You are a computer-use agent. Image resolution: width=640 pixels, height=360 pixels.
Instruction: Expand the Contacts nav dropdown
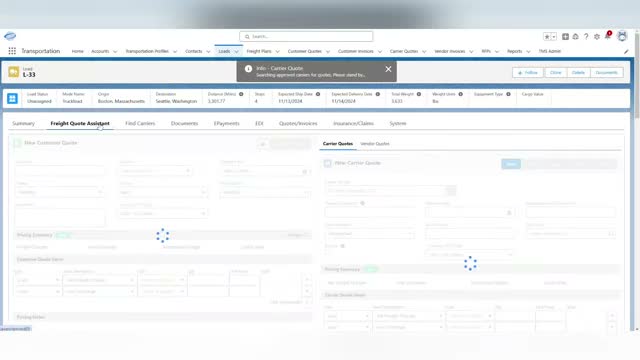(x=208, y=51)
